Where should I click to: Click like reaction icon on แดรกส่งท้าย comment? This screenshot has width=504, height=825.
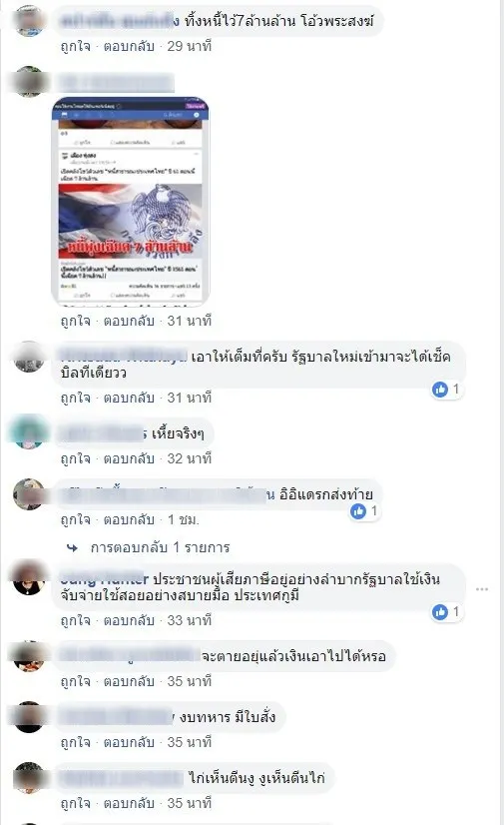click(358, 511)
